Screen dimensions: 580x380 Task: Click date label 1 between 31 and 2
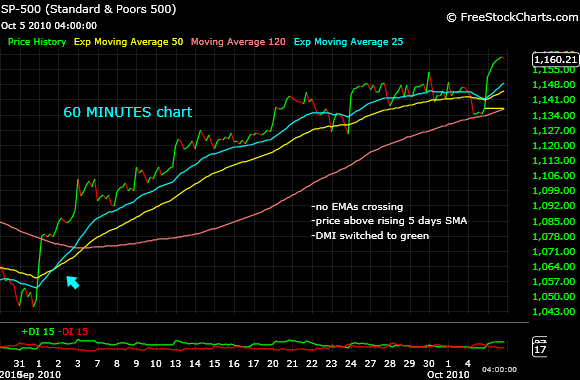(x=39, y=364)
